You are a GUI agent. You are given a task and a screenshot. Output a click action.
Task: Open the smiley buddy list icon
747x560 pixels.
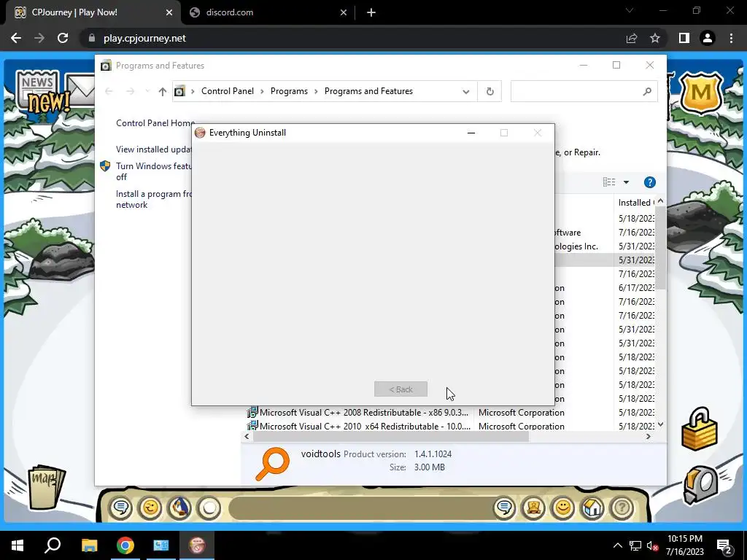(x=563, y=507)
